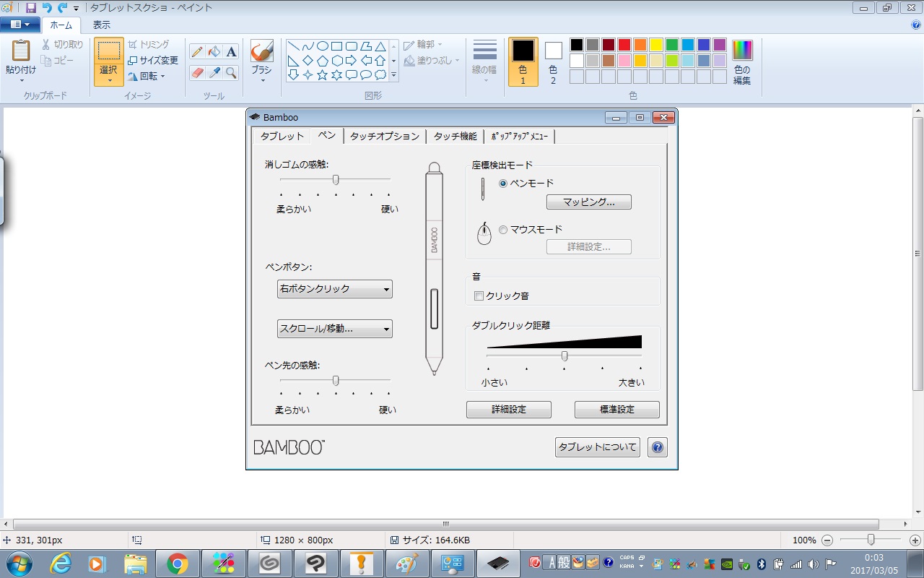This screenshot has width=924, height=578.
Task: Activate the 色2 background color box
Action: pyautogui.click(x=553, y=61)
